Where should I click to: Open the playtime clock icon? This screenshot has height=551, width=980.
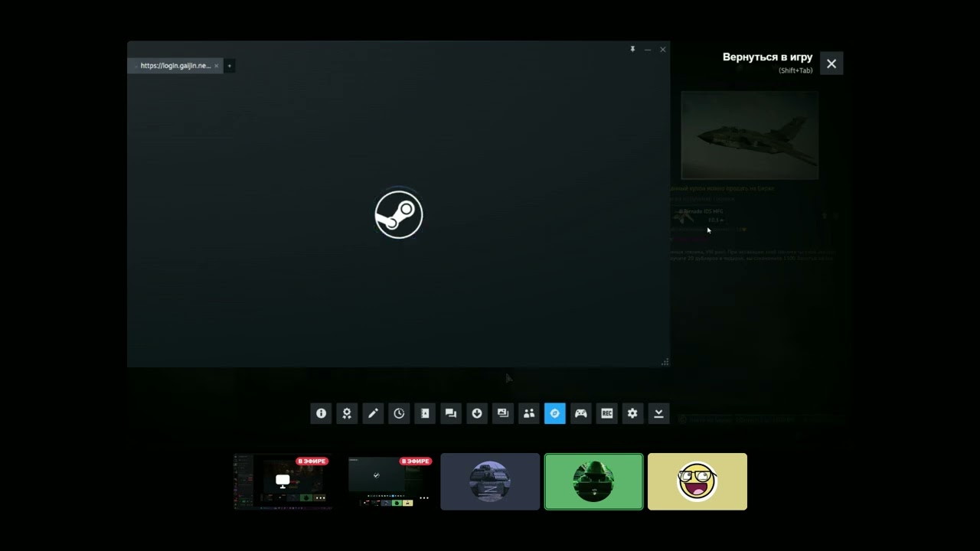point(399,413)
